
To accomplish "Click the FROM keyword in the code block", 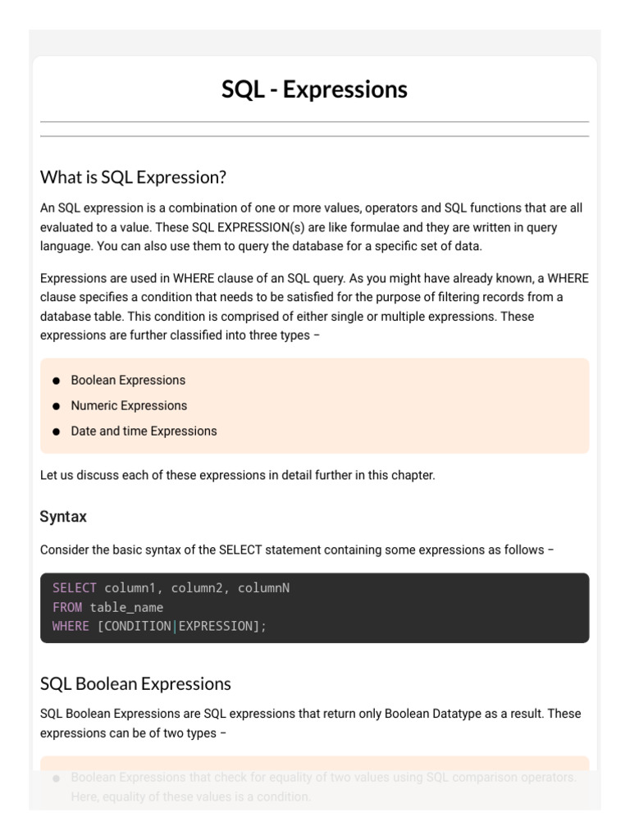I will click(x=67, y=607).
